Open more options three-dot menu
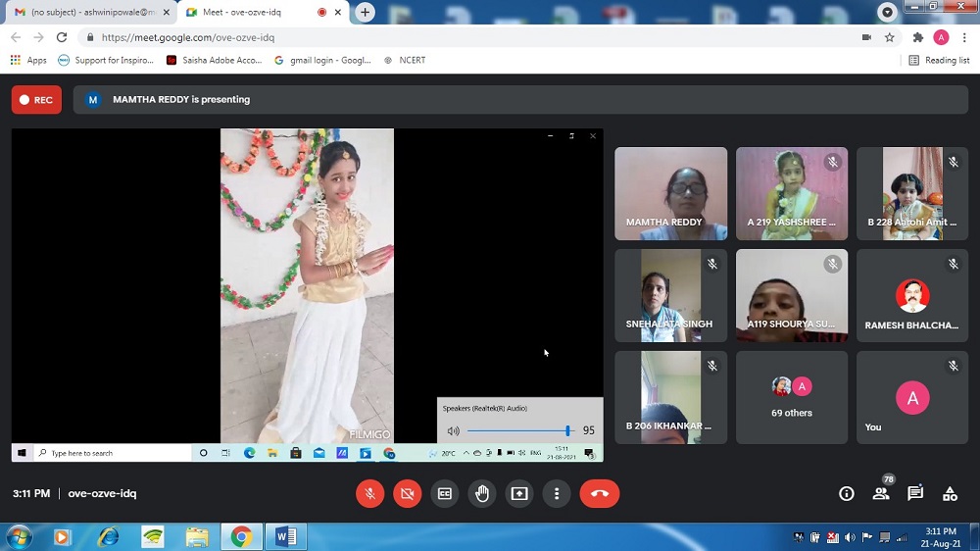Viewport: 980px width, 551px height. pos(557,494)
